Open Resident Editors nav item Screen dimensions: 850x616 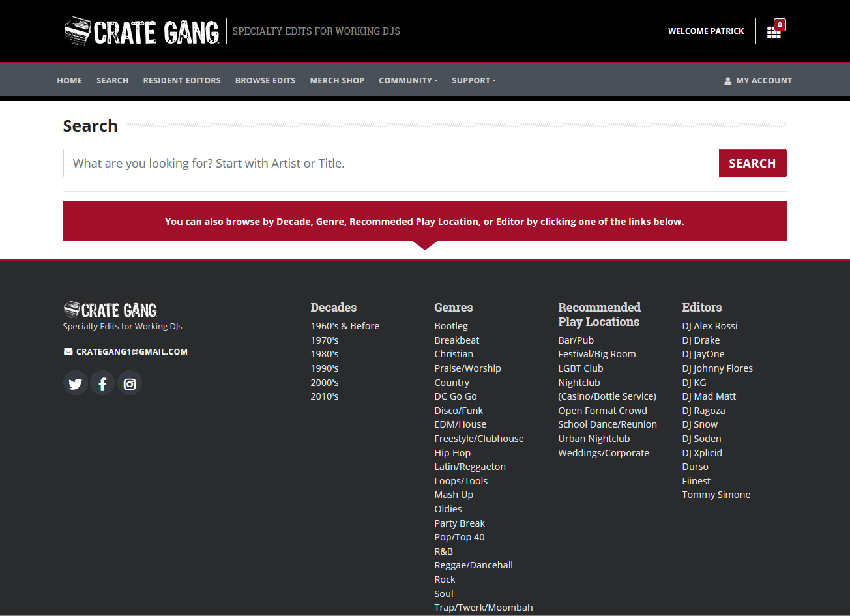point(182,81)
